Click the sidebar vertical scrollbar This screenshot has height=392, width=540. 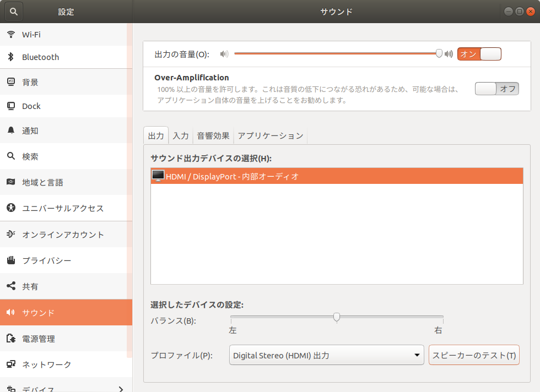pyautogui.click(x=129, y=191)
